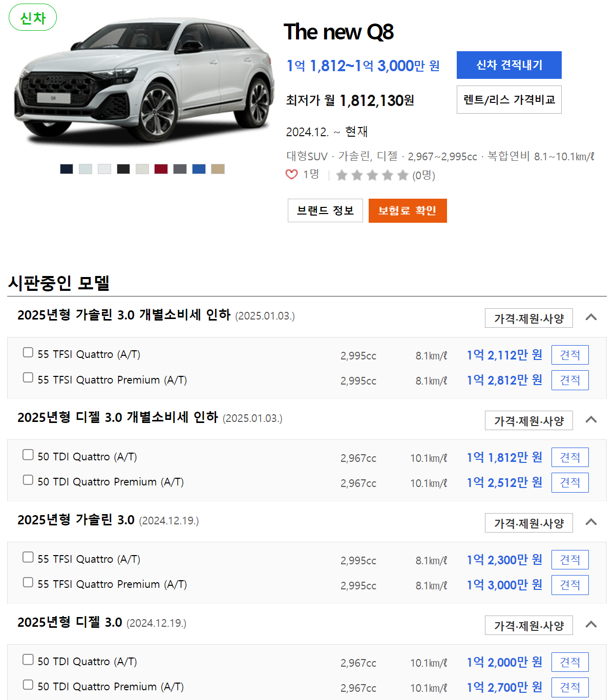Open 렌트/리스 가격비교
Viewport: 616px width, 700px height.
point(509,99)
